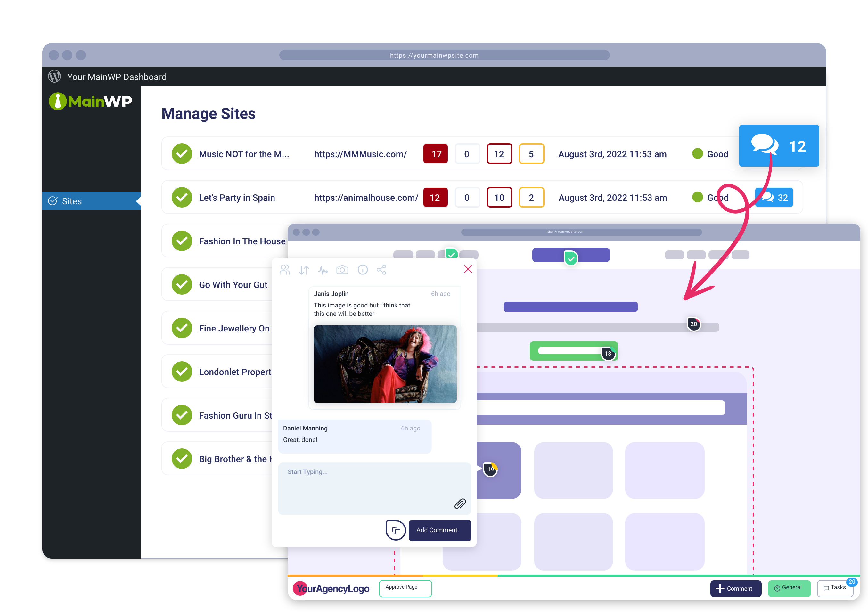The image size is (868, 613).
Task: Close the comment panel with red X
Action: pos(468,269)
